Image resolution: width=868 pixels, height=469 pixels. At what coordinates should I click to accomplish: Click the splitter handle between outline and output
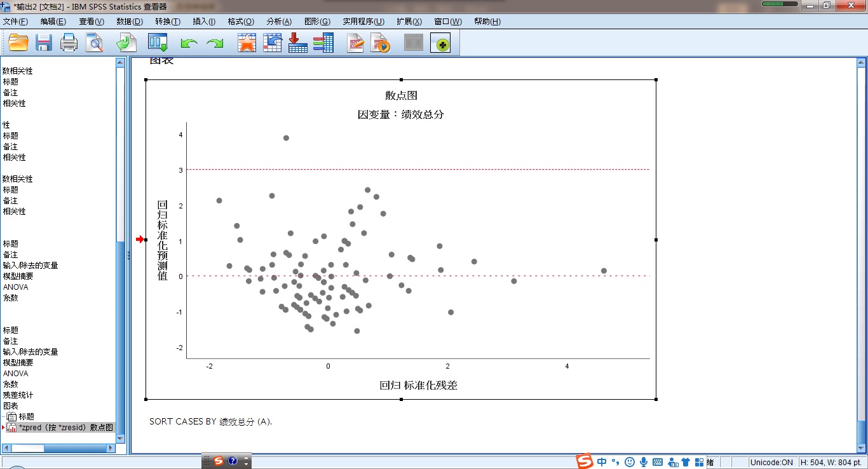pos(128,255)
